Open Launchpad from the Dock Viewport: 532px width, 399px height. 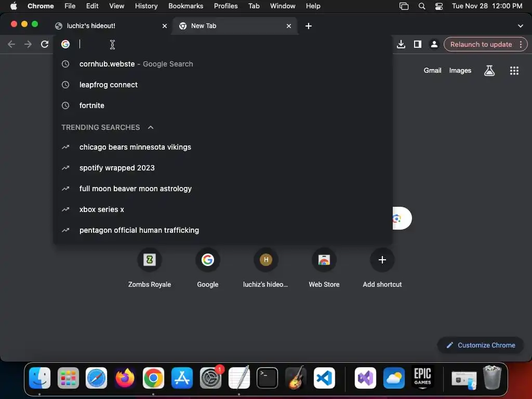point(68,378)
